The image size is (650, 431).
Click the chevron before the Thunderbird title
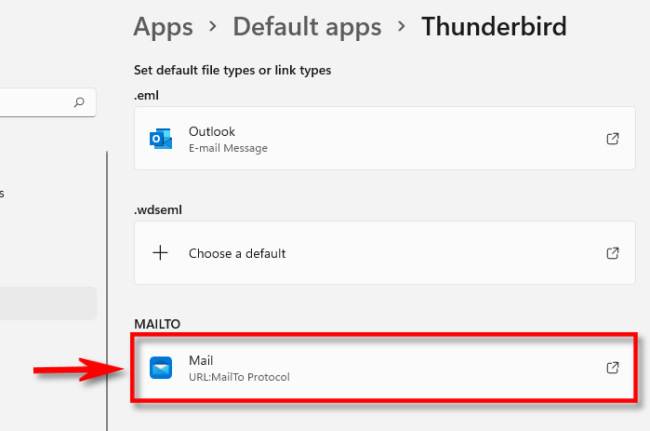[401, 27]
